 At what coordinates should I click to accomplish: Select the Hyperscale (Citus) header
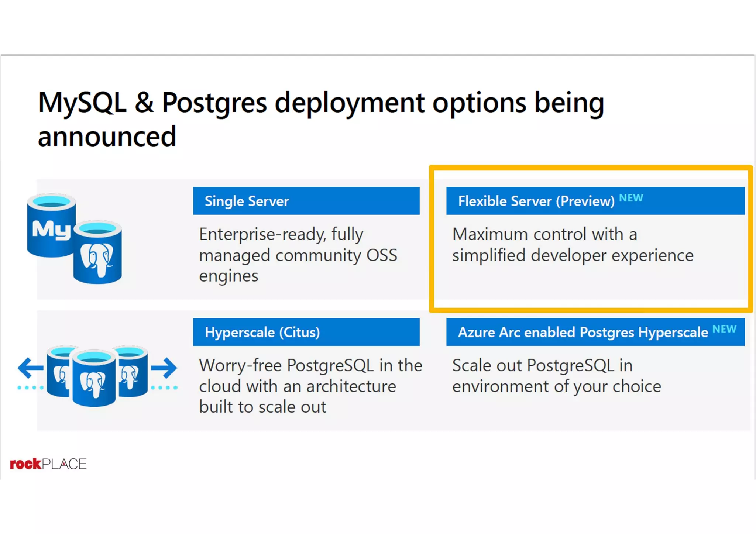point(306,332)
